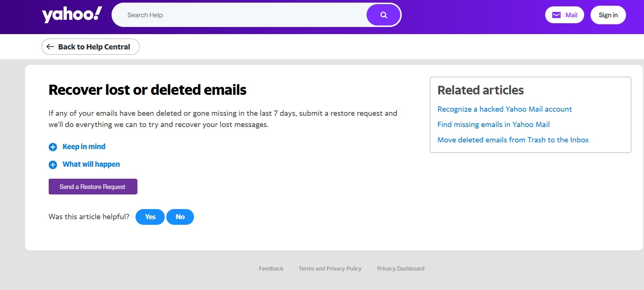Click the Related articles heading

pos(480,90)
